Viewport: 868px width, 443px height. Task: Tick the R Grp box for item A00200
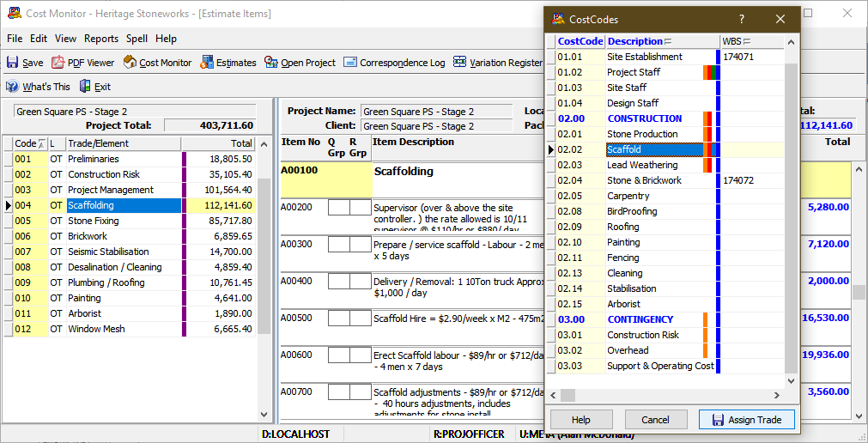tap(361, 209)
